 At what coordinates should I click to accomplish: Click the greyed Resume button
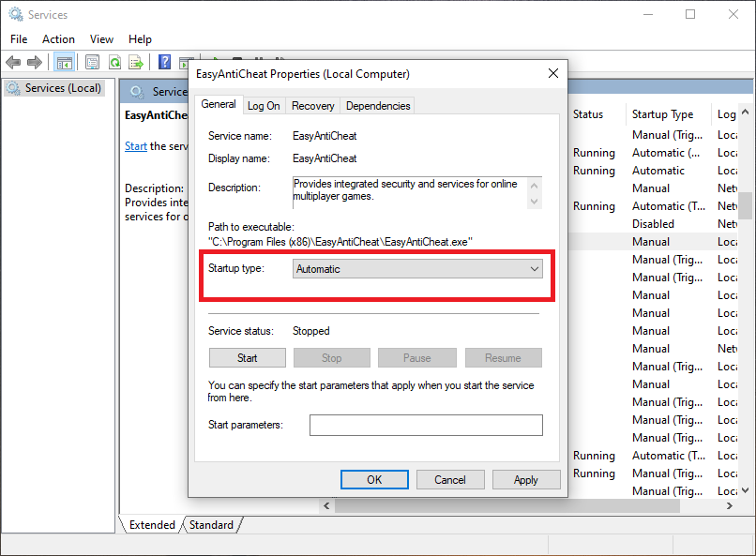point(504,358)
